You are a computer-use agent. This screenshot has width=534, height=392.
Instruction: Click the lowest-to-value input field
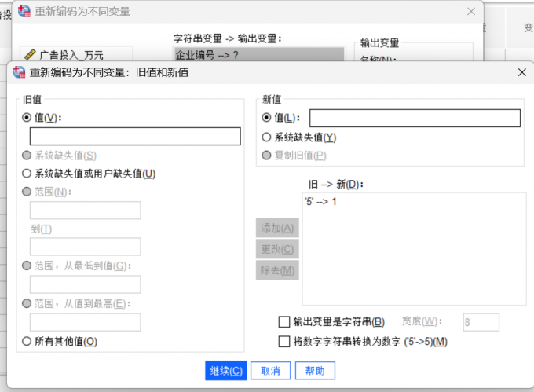pos(85,284)
